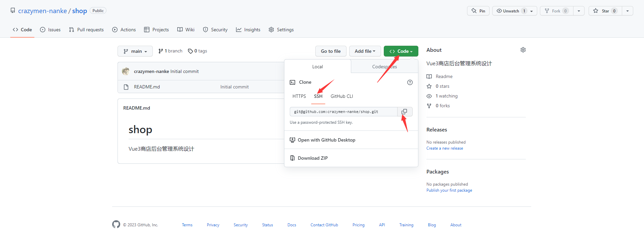Screen dimensions: 644x231
Task: Toggle the green Code dropdown button
Action: (401, 51)
